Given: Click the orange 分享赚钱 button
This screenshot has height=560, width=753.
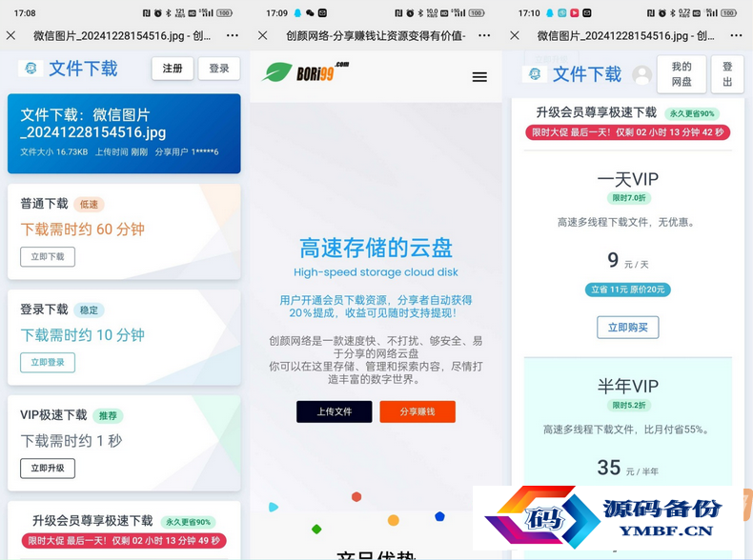Looking at the screenshot, I should point(417,411).
